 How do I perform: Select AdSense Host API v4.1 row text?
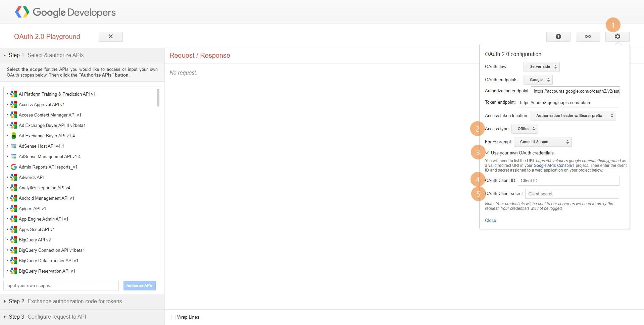click(x=41, y=146)
